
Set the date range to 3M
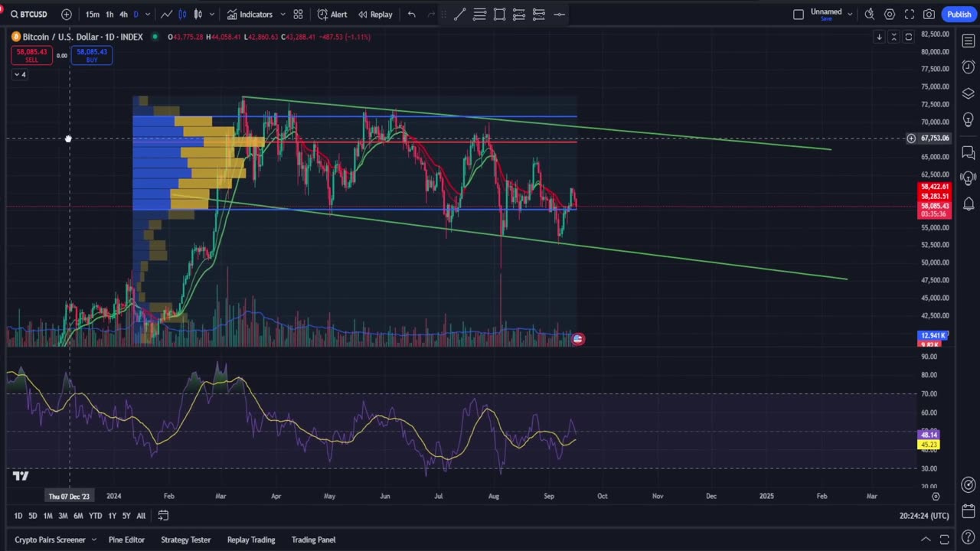[63, 516]
